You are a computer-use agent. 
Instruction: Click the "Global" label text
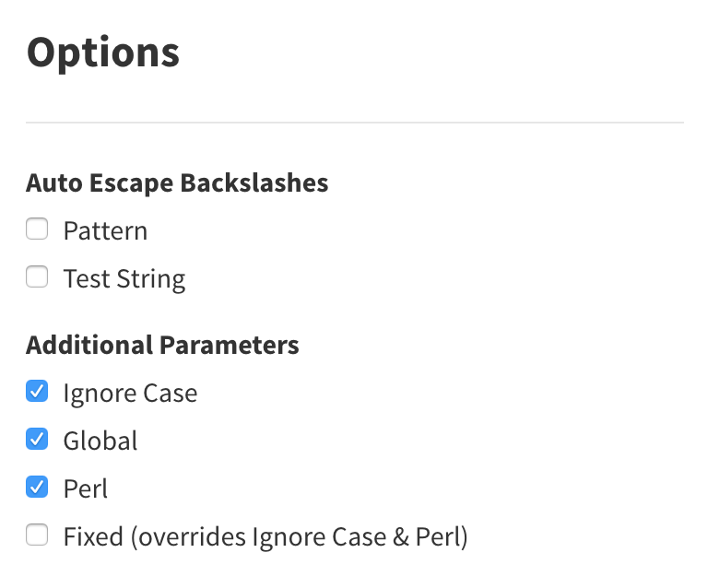coord(100,441)
